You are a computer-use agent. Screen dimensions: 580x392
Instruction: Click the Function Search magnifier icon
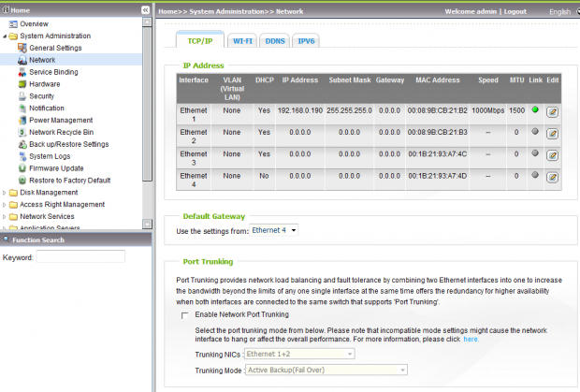click(x=6, y=240)
